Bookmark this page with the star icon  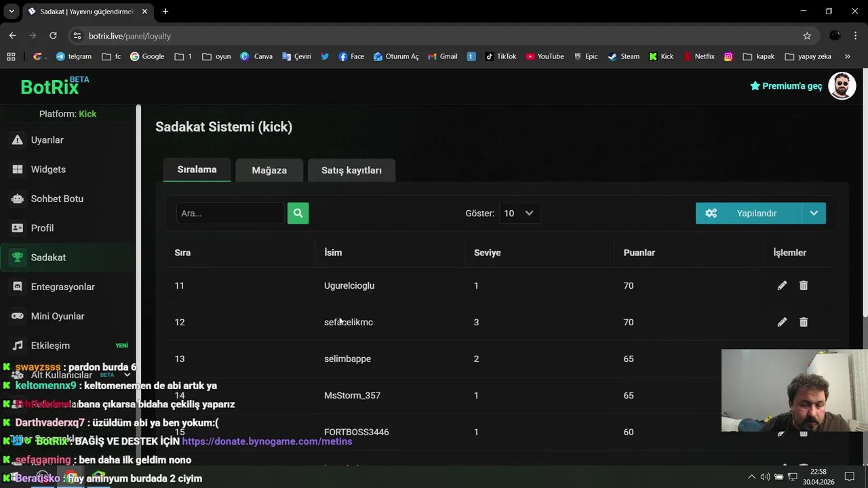click(x=807, y=36)
